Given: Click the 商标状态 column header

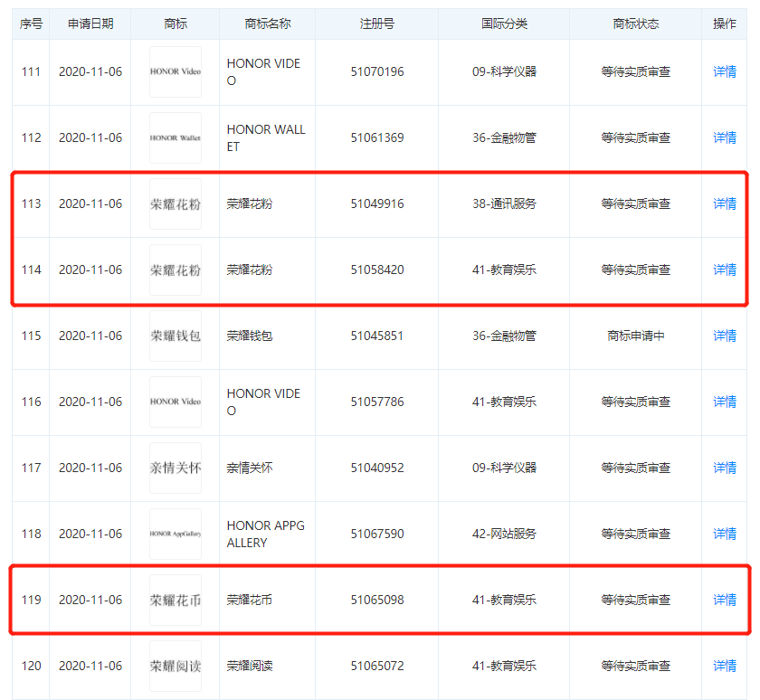Looking at the screenshot, I should (635, 24).
